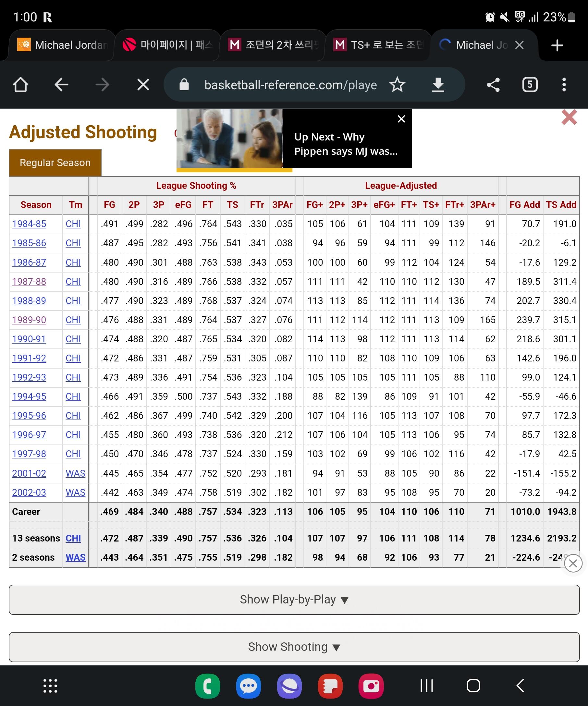Image resolution: width=588 pixels, height=706 pixels.
Task: Open CHI link in 13 seasons row
Action: point(73,538)
